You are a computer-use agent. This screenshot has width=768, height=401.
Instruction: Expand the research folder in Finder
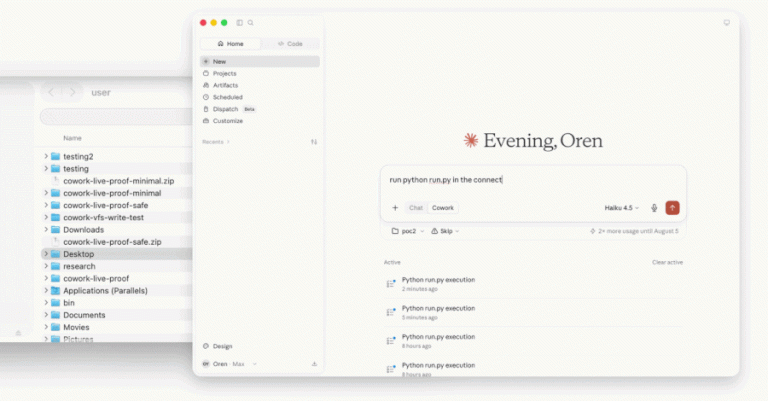point(46,266)
